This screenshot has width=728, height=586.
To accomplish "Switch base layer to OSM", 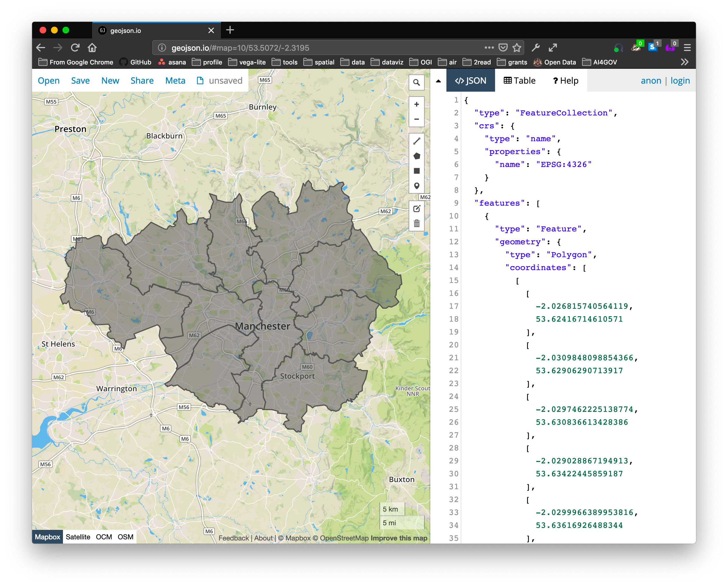I will click(125, 537).
